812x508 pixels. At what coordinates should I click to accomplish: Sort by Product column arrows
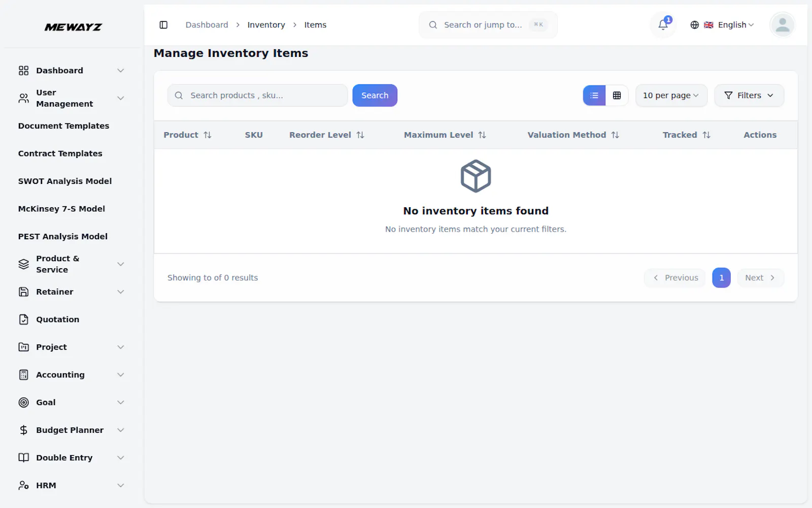pos(207,135)
